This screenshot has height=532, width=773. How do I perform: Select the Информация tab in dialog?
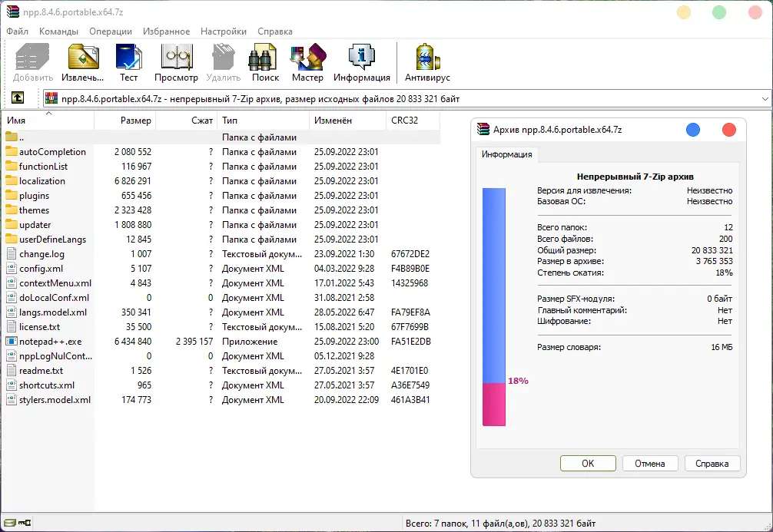click(x=507, y=154)
